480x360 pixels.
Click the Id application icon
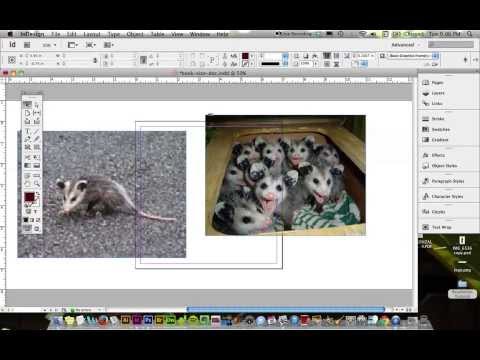(x=12, y=44)
